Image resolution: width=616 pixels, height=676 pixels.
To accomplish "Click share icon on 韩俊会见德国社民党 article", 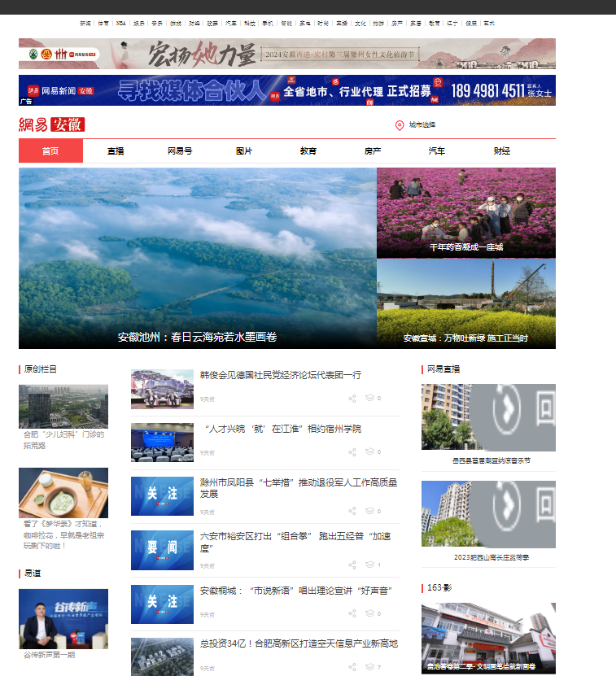I will (x=352, y=399).
